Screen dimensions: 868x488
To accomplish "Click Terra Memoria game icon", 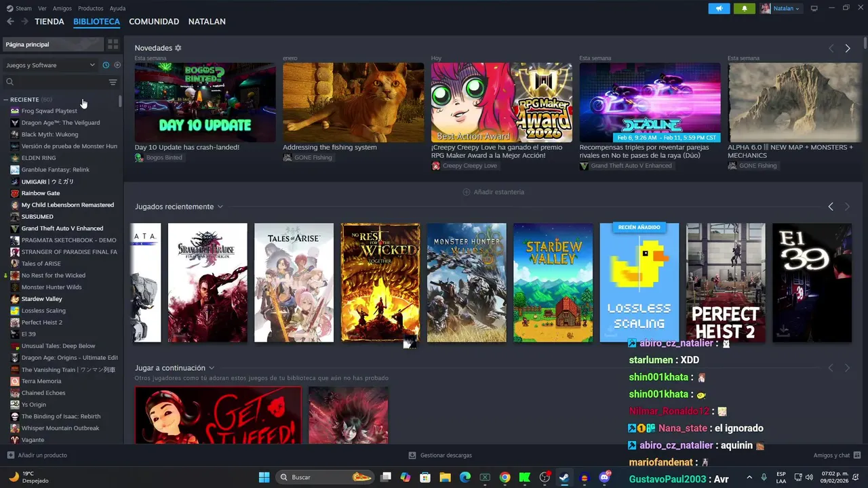I will [x=15, y=381].
